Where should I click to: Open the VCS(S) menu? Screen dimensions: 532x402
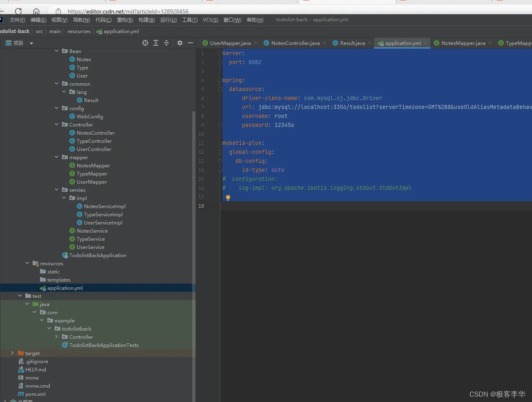211,20
